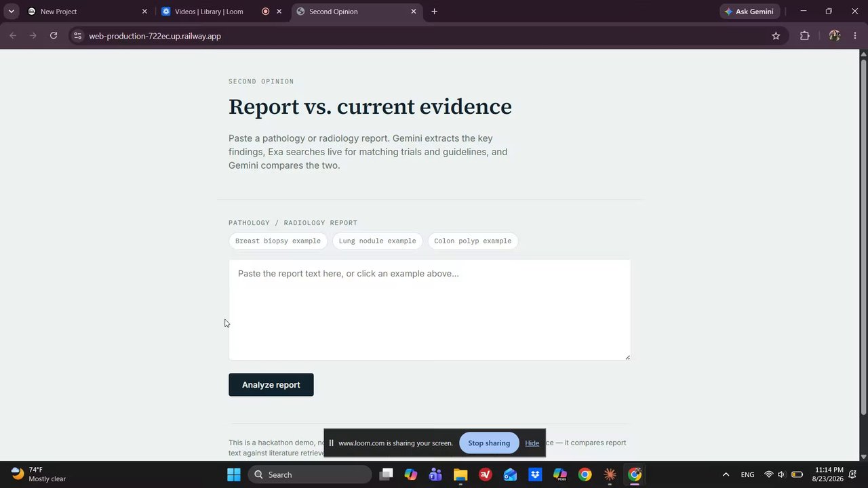Image resolution: width=868 pixels, height=488 pixels.
Task: Focus the address bar URL
Action: (155, 36)
